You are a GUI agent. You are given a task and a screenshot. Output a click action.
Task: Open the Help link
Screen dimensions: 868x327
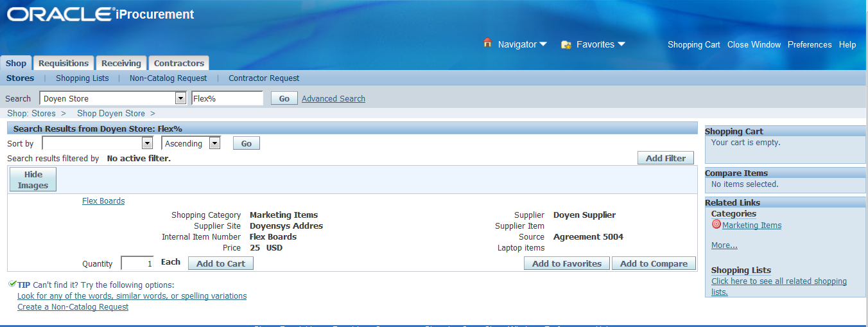847,44
